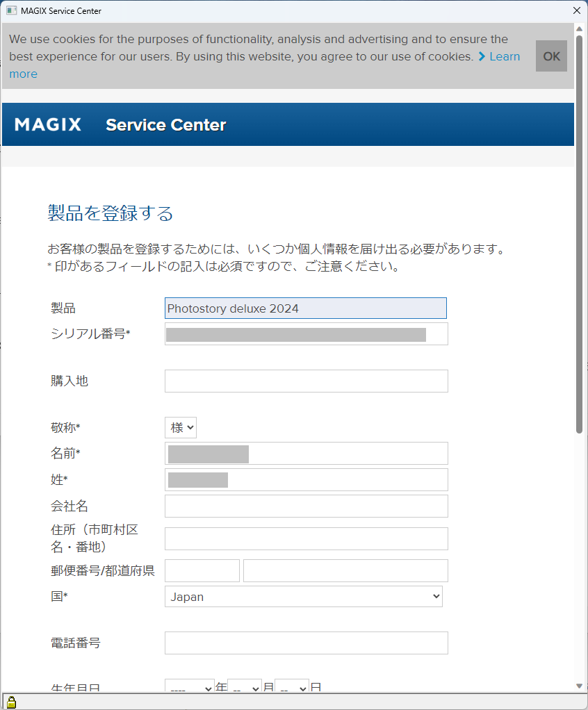Click the 購入地 label
The width and height of the screenshot is (588, 710).
click(70, 381)
